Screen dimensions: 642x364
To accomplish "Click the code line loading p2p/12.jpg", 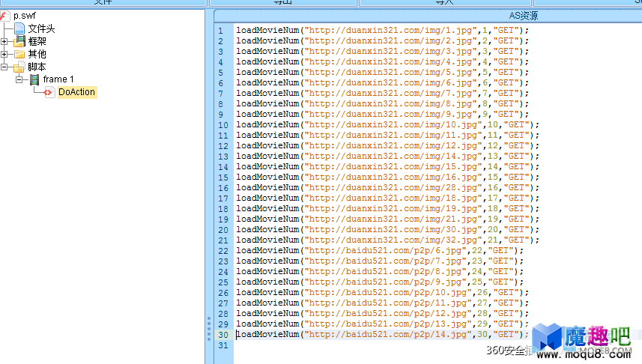I will tap(382, 313).
